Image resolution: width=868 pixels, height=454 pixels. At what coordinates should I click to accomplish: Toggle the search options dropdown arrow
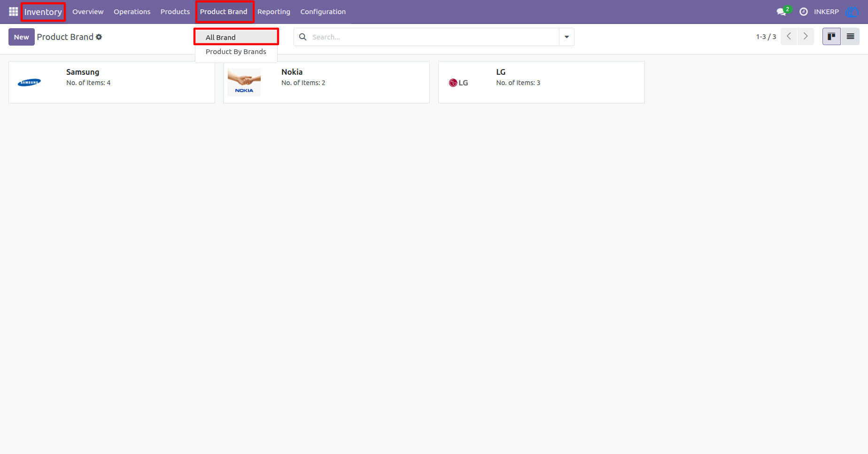click(566, 37)
